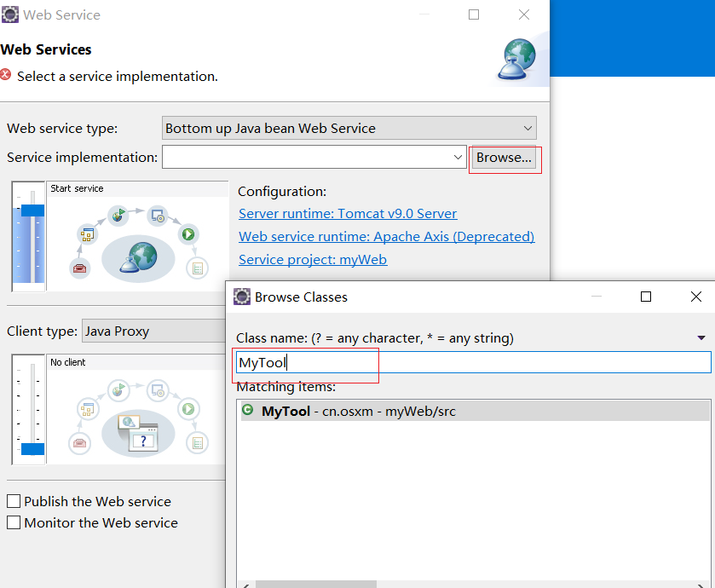Click the Develop toolbox icon in client diagram

(x=80, y=443)
